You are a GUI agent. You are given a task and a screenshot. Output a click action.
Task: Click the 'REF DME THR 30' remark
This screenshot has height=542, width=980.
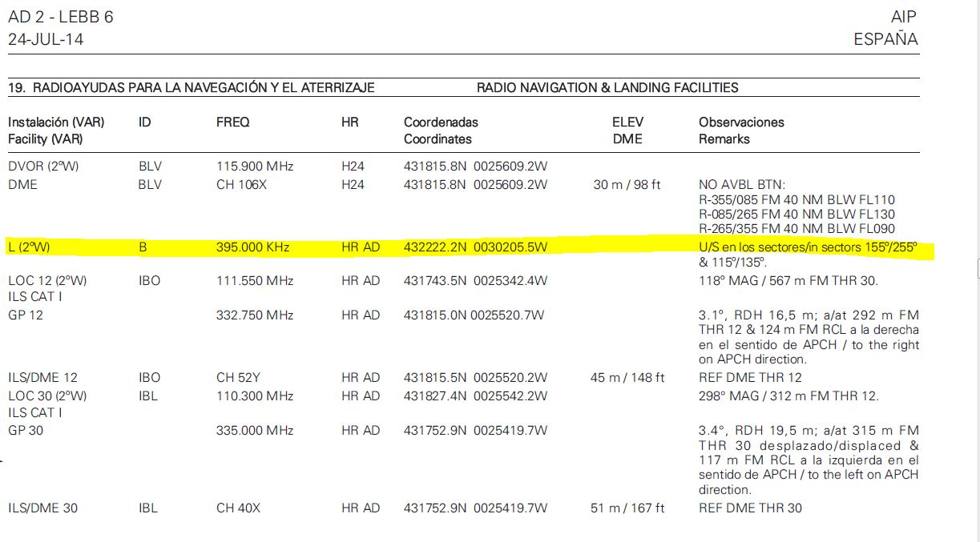click(x=749, y=508)
